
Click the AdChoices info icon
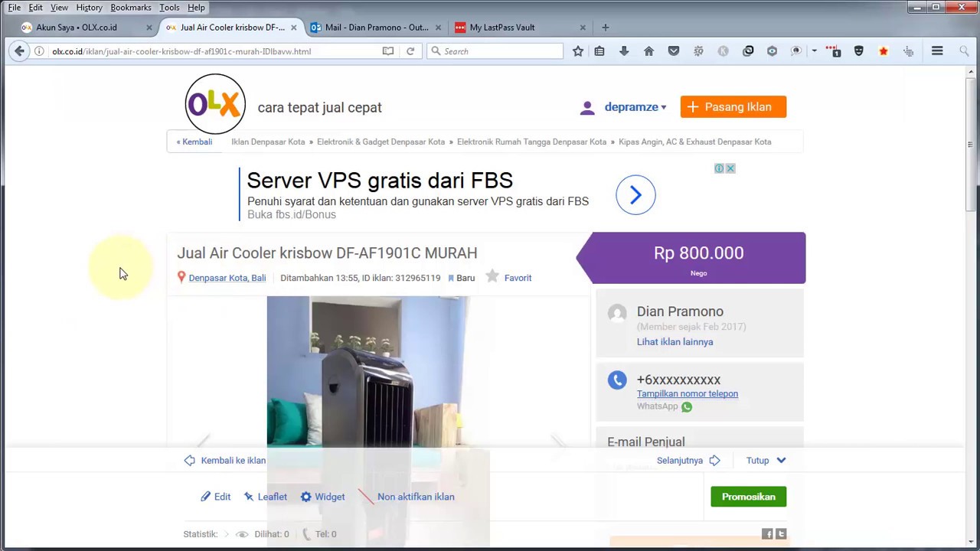click(x=719, y=168)
